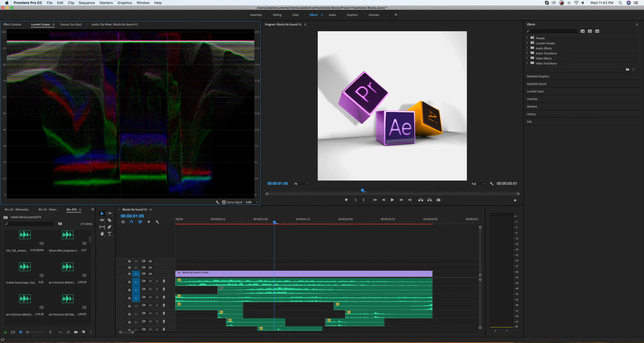Toggle the Clamp Signal checkbox
The height and width of the screenshot is (343, 644).
click(x=224, y=202)
